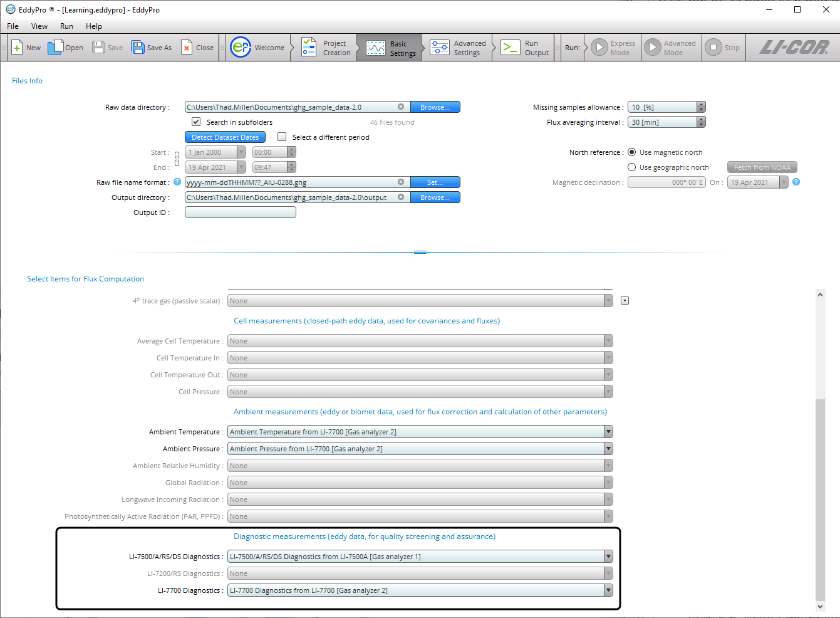Clear the Raw data directory field

tap(401, 107)
